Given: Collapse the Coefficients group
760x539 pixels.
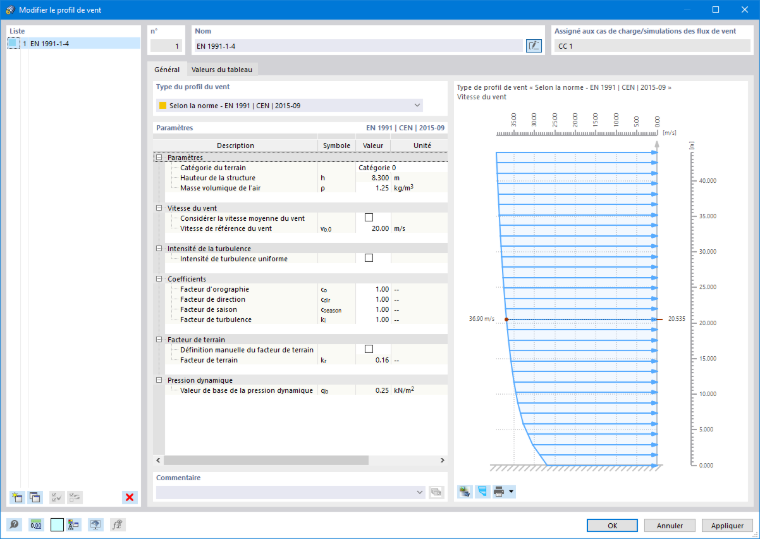Looking at the screenshot, I should [x=159, y=279].
